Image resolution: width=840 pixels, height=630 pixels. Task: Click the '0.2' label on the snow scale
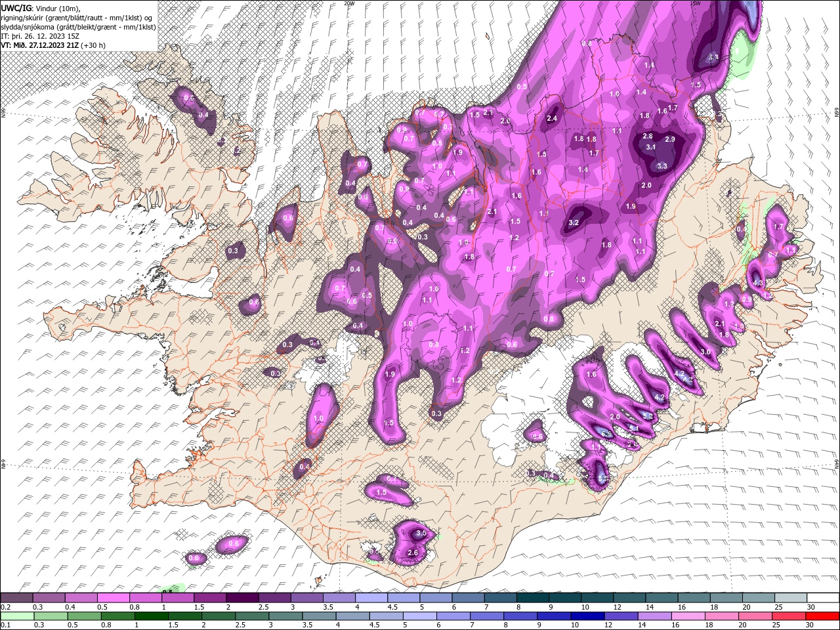pyautogui.click(x=5, y=607)
